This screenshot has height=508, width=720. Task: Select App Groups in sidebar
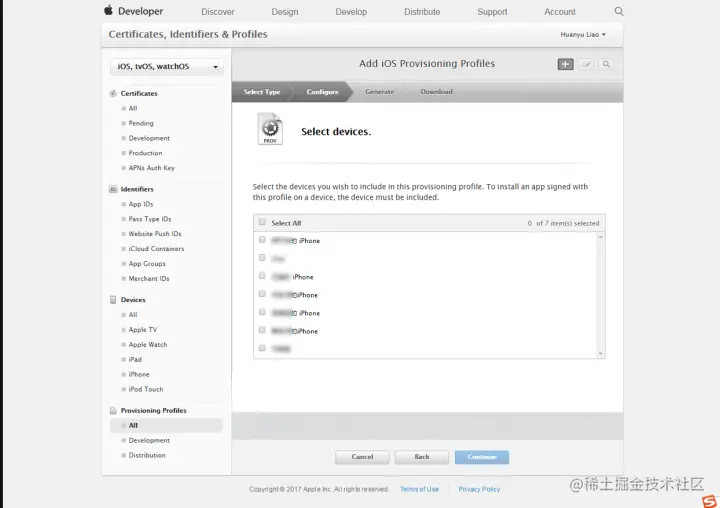tap(147, 264)
